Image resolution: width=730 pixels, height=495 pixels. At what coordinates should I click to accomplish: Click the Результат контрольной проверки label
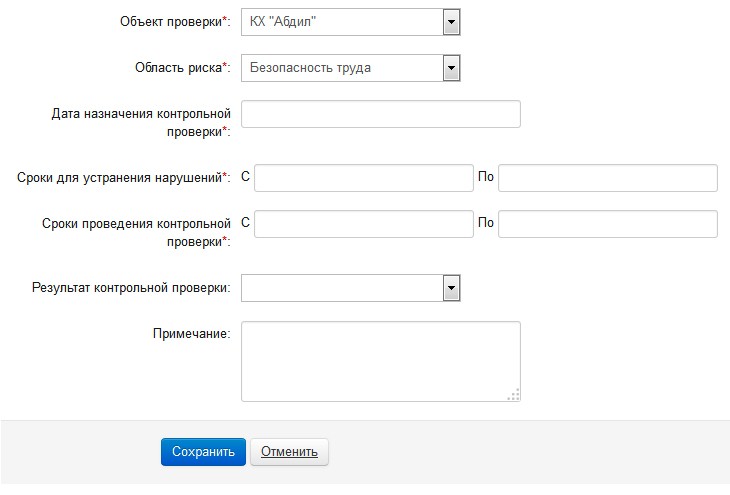tap(131, 288)
